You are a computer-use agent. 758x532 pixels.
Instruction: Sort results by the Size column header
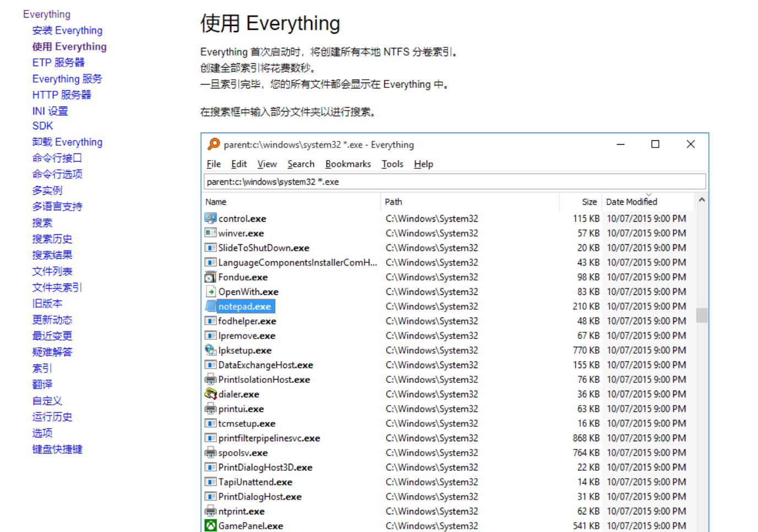(x=581, y=202)
